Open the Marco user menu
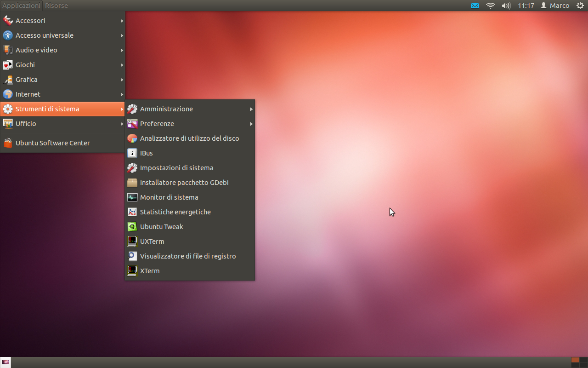 (555, 6)
